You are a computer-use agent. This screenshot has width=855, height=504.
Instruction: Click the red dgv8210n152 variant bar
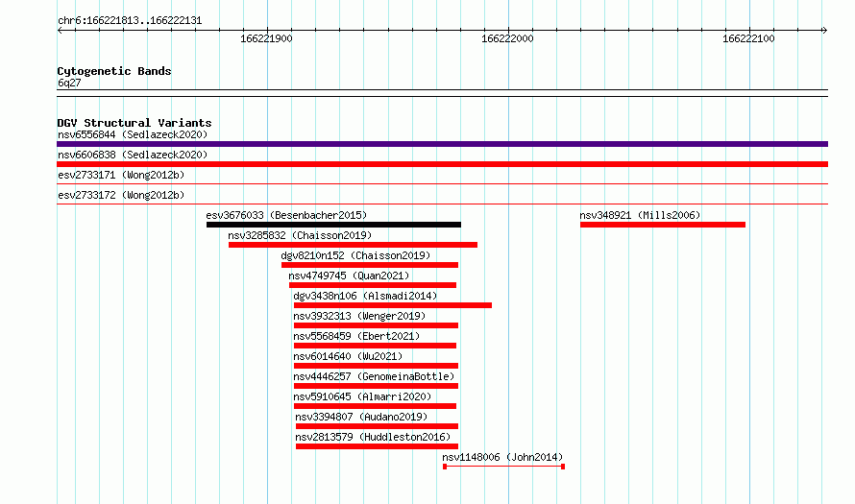[x=370, y=265]
